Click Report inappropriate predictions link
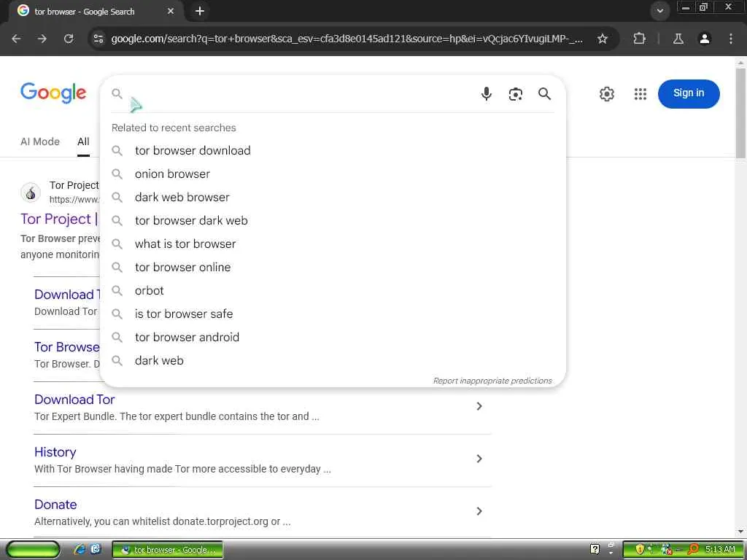This screenshot has height=560, width=747. 492,381
